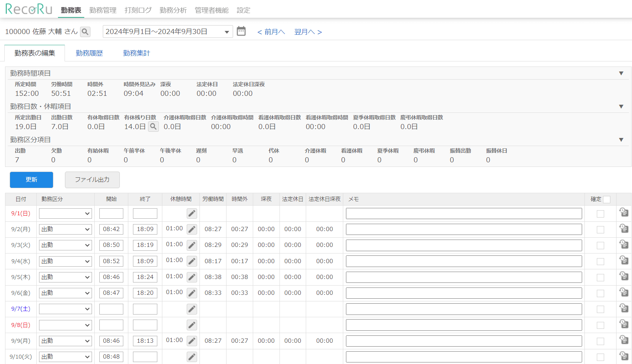Open 打刻ログ in the top menu
This screenshot has width=632, height=364.
point(138,10)
